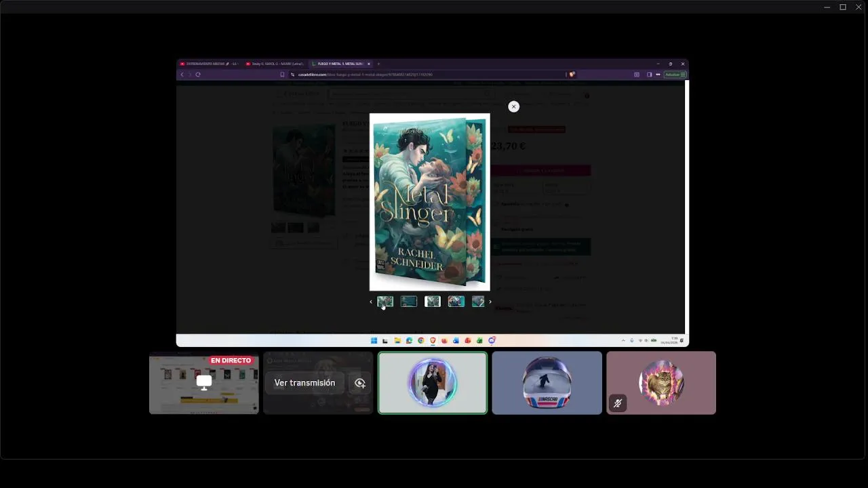Close the FUEGO Y METAL tab
Screen dimensions: 868x488
pos(369,64)
